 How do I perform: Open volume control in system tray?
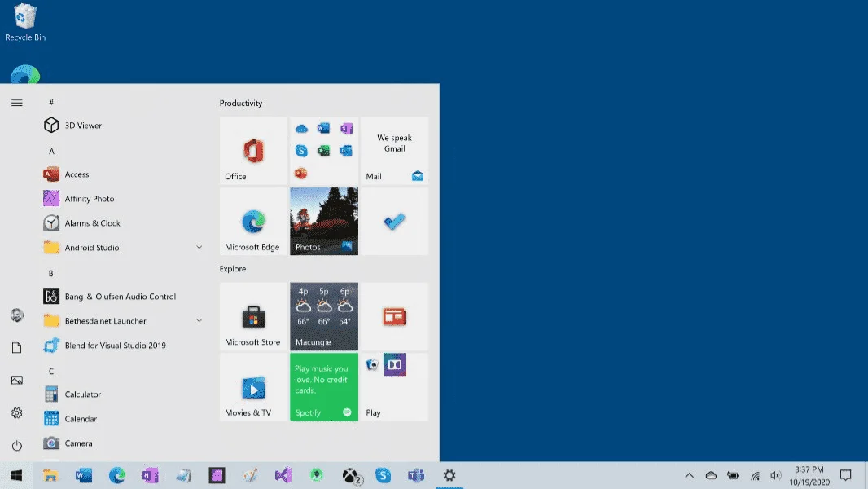[776, 476]
